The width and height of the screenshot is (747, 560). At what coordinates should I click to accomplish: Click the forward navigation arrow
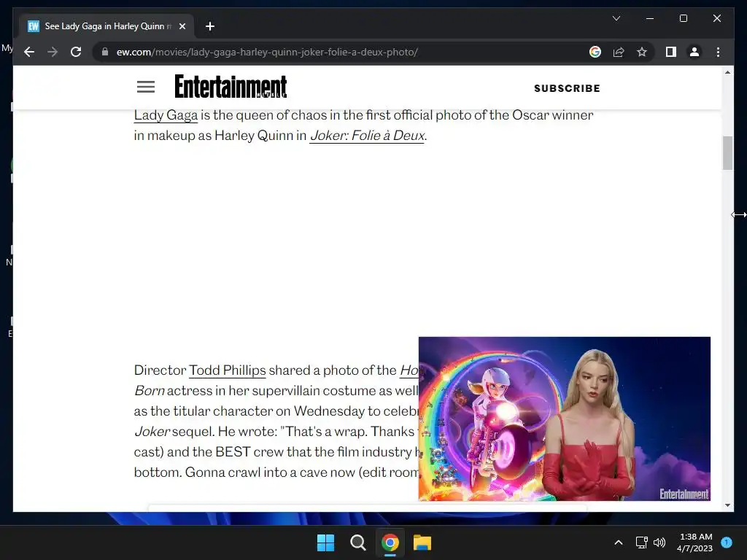(x=53, y=52)
